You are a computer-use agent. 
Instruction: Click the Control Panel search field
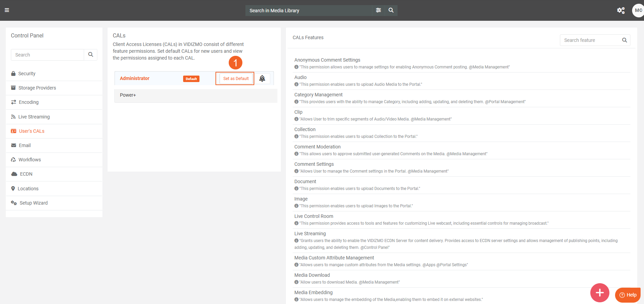48,55
